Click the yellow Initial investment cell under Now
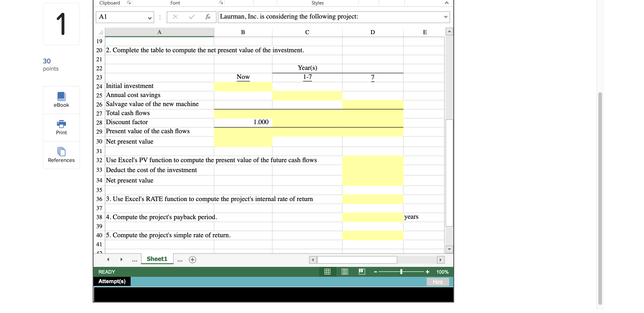Image resolution: width=644 pixels, height=313 pixels. click(x=243, y=86)
